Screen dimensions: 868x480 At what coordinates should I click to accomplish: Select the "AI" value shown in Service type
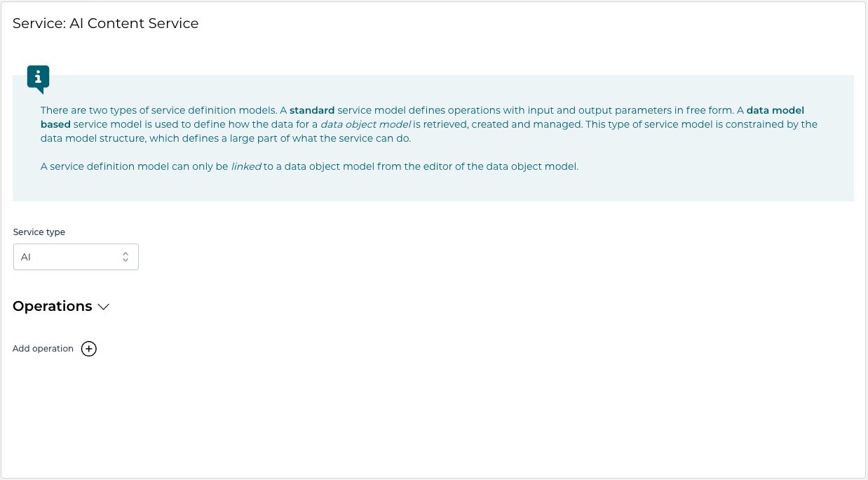(26, 257)
